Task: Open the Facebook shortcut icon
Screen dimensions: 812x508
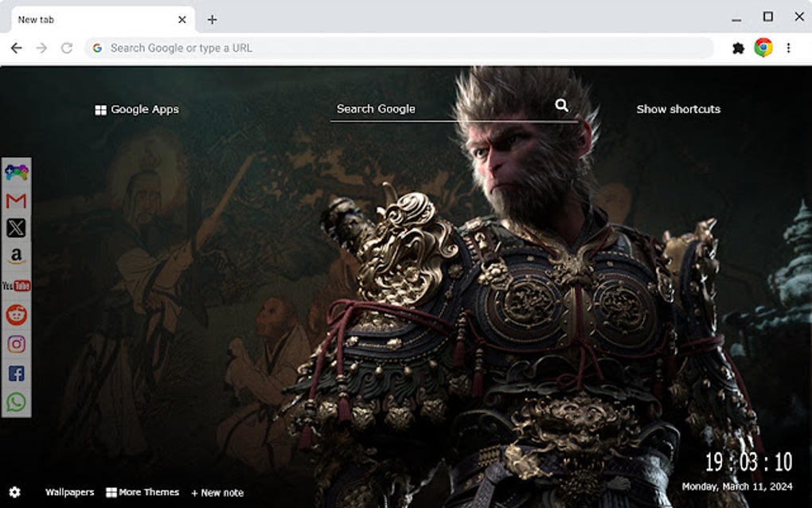Action: pos(17,373)
